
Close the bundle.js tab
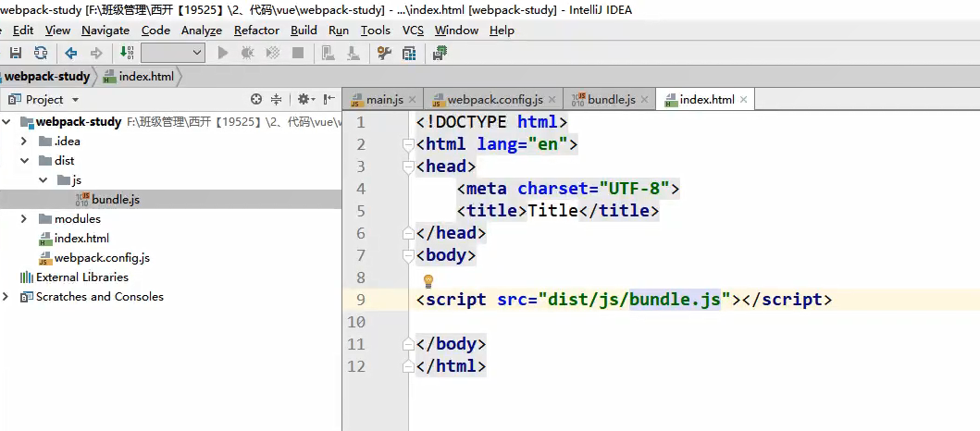pos(644,99)
